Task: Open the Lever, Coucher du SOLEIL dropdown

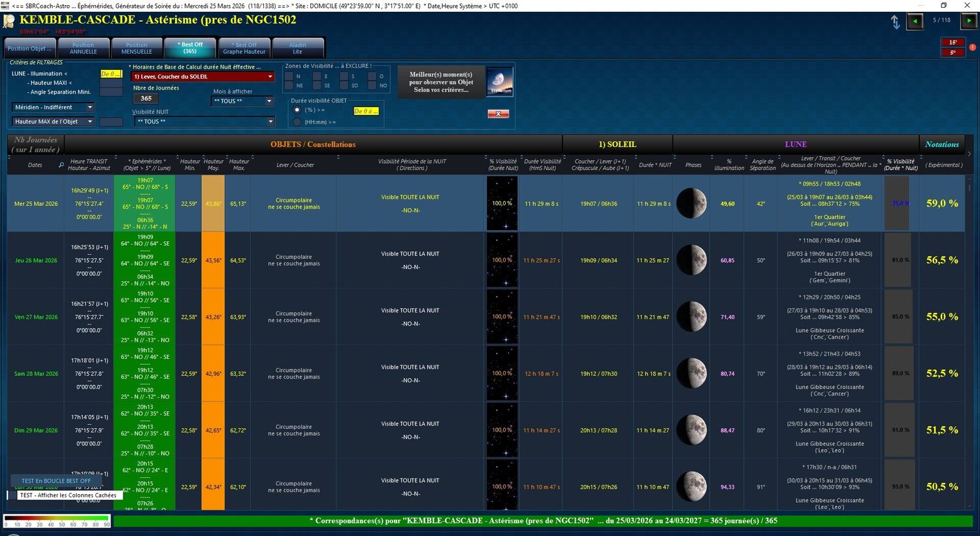Action: pyautogui.click(x=203, y=76)
